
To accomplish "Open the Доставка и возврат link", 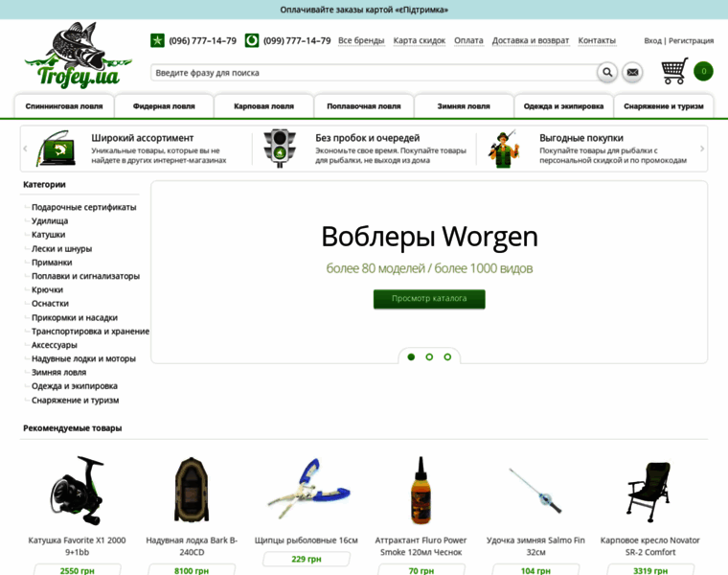I will point(531,40).
